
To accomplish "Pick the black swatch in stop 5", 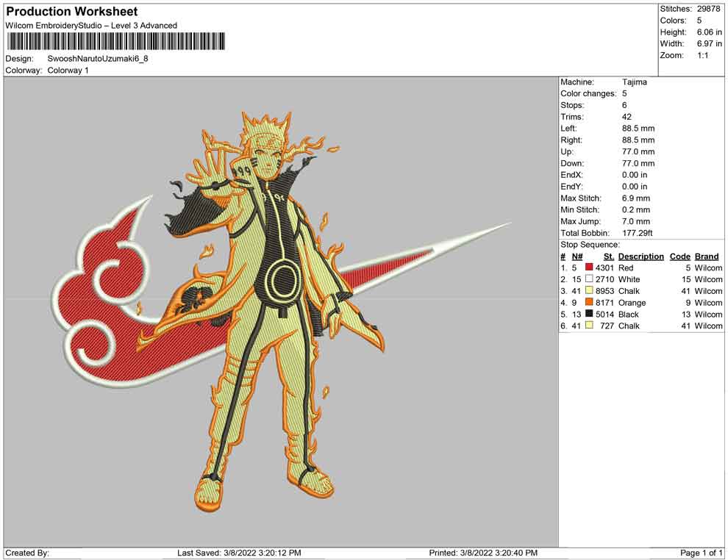I will coord(589,314).
